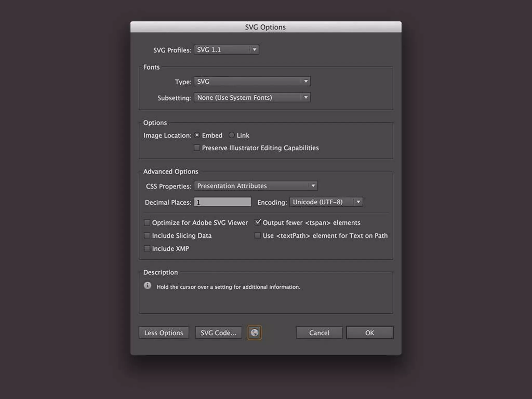Check Optimize for Adobe SVG Viewer
Viewport: 532px width, 399px height.
(147, 222)
